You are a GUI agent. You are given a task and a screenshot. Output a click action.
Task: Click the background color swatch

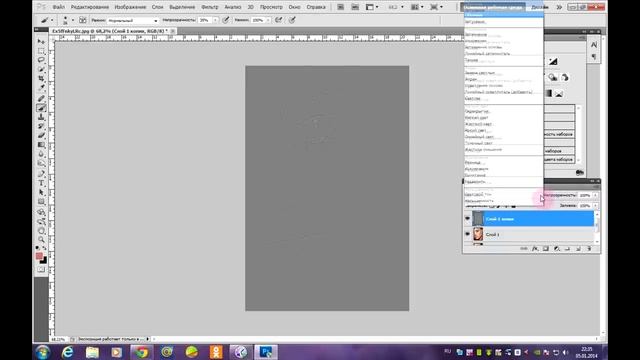click(x=43, y=260)
